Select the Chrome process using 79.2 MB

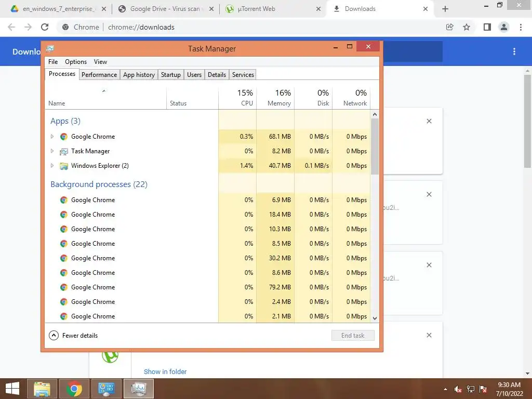point(208,287)
